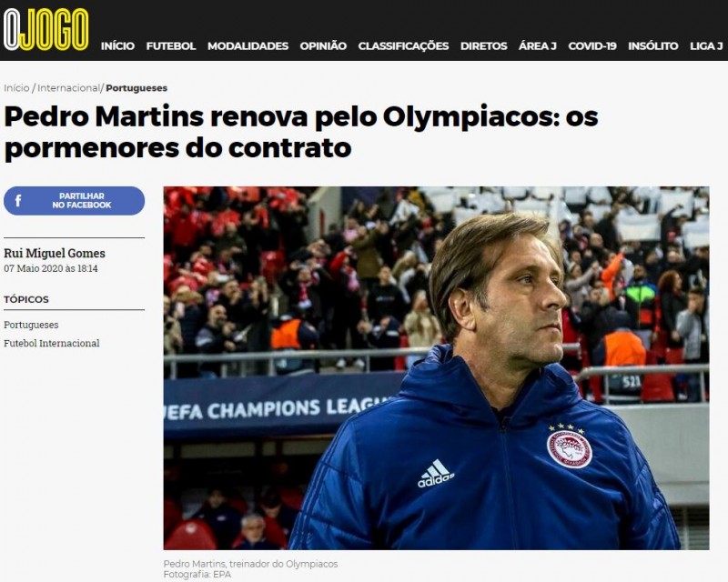Image resolution: width=728 pixels, height=582 pixels.
Task: Open the Portugueses topic link
Action: (x=31, y=325)
